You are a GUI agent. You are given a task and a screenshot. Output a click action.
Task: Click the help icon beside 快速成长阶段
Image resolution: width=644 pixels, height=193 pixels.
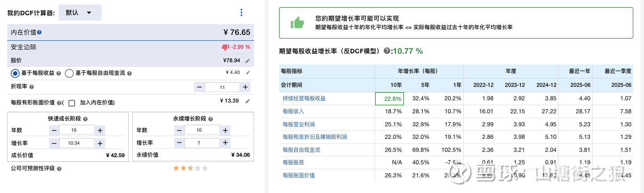(85, 119)
